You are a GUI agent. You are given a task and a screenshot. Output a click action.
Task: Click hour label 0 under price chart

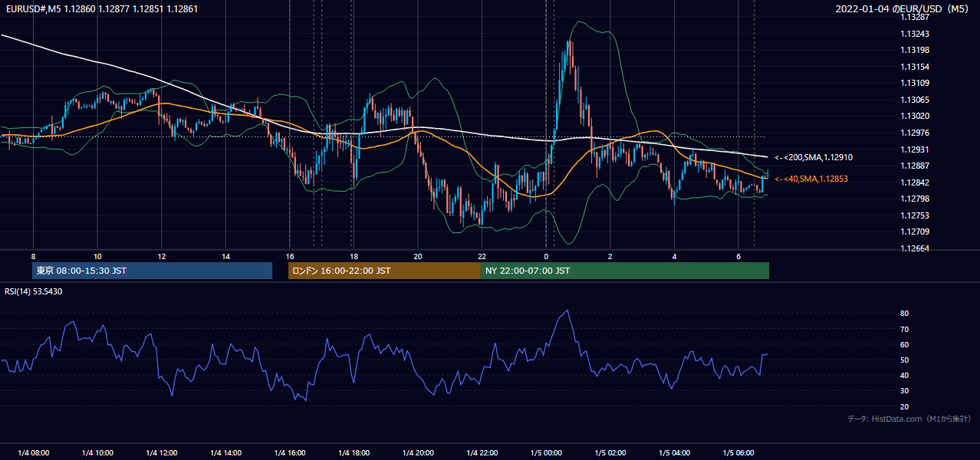point(546,256)
